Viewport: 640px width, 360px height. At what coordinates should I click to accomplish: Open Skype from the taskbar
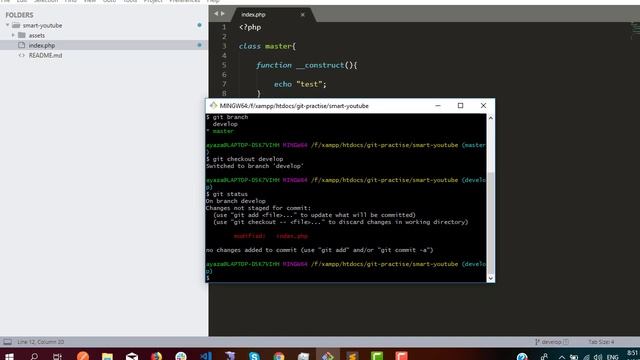pyautogui.click(x=254, y=356)
